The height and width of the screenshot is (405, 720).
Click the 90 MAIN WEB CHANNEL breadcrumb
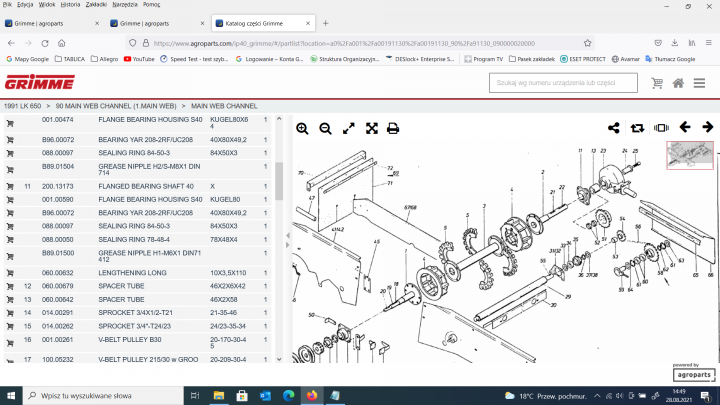[x=116, y=105]
